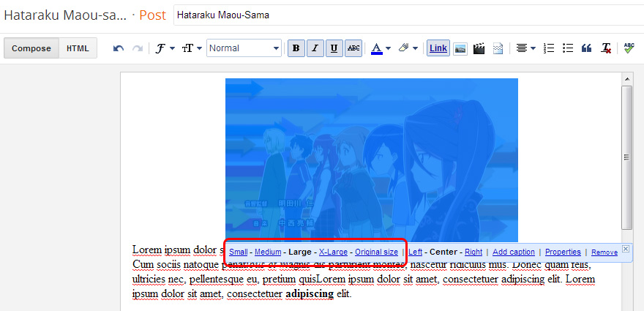Viewport: 644px width, 311px height.
Task: Set image size to Medium
Action: point(268,252)
